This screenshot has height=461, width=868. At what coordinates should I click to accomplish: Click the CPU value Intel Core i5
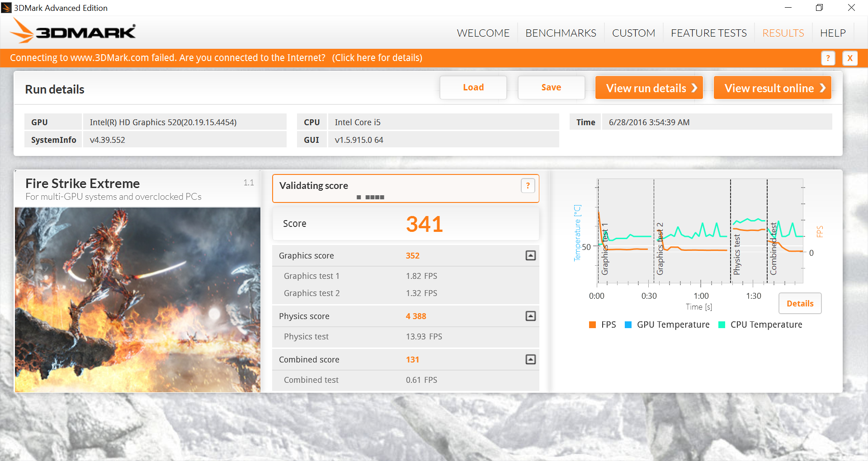[358, 122]
